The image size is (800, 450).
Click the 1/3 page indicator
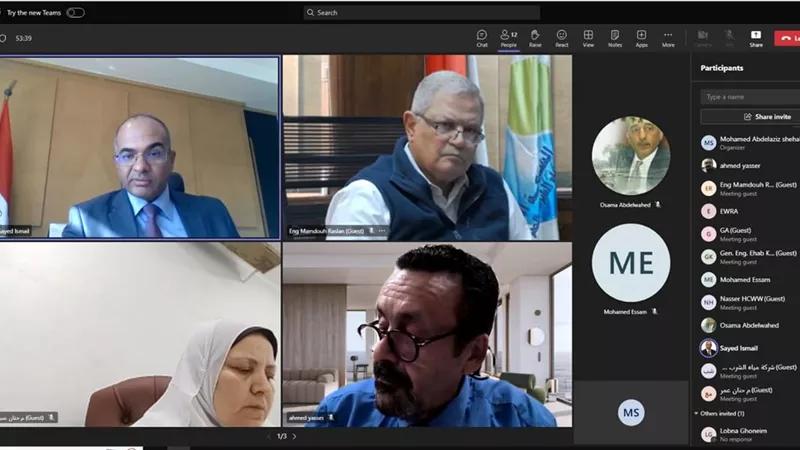282,436
